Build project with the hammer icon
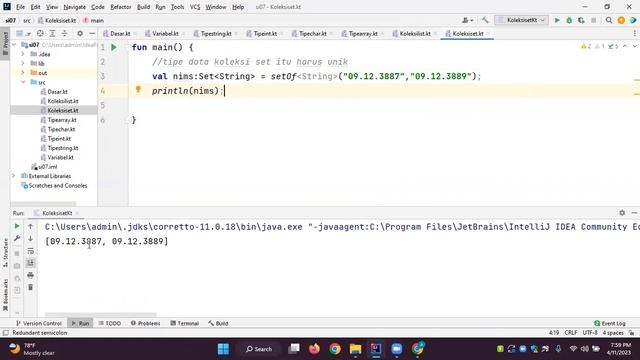Image resolution: width=640 pixels, height=360 pixels. pos(485,20)
